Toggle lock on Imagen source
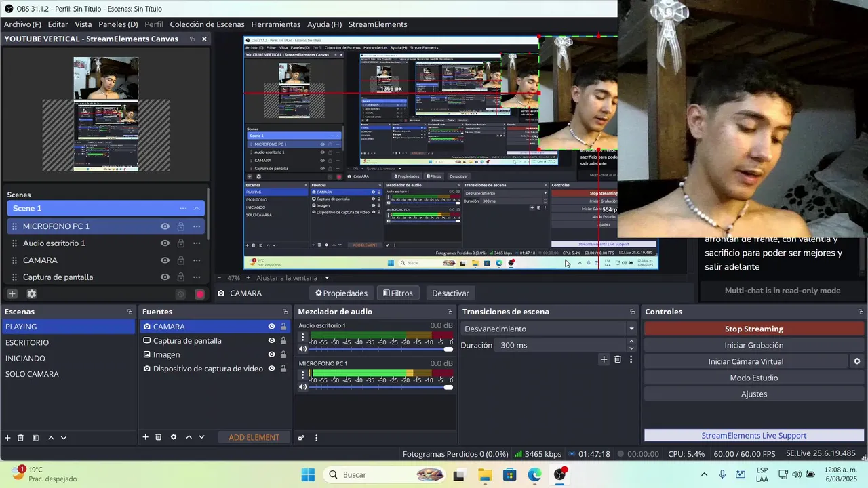The image size is (868, 488). click(x=283, y=354)
